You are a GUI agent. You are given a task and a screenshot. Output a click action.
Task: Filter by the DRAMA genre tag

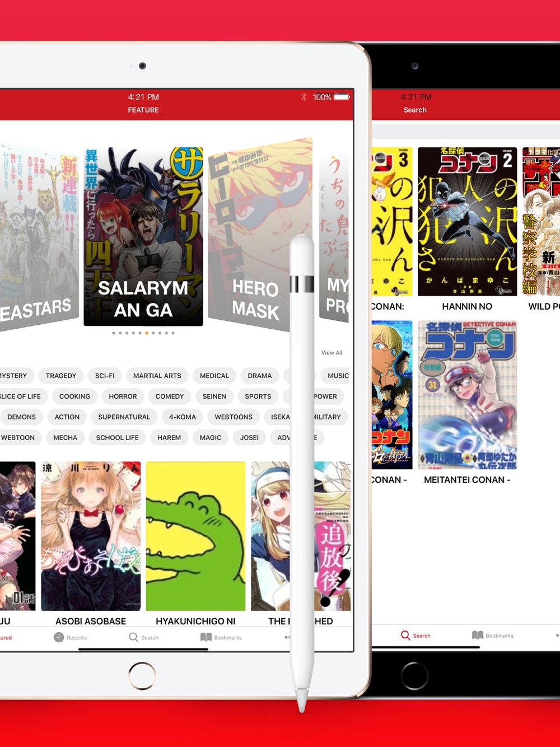260,376
